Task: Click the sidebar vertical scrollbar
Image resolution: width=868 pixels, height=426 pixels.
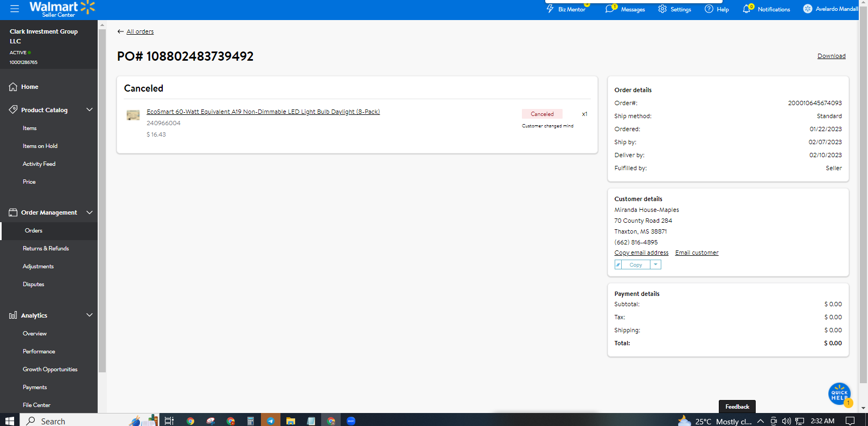Action: (x=102, y=199)
